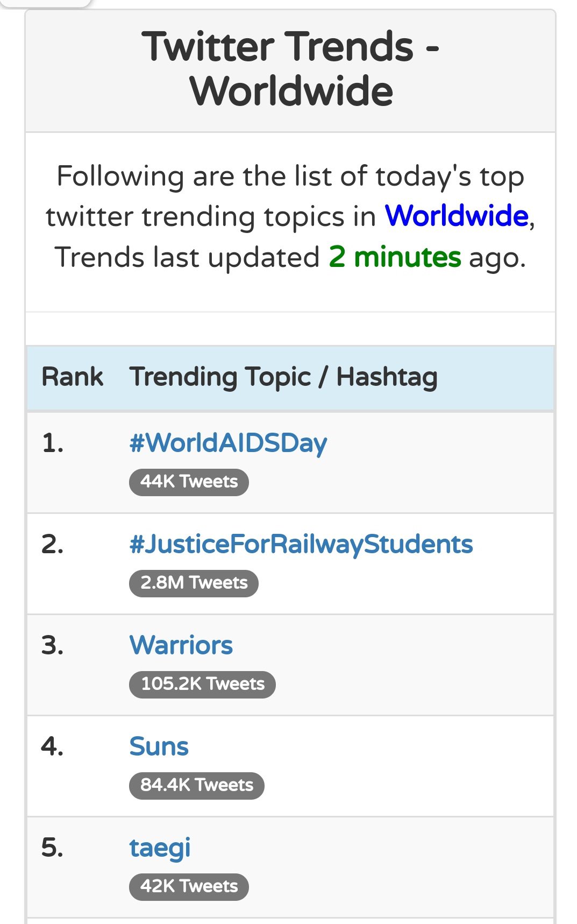Click the Trending Topic / Hashtag column header
Viewport: 577px width, 924px height.
pos(283,377)
